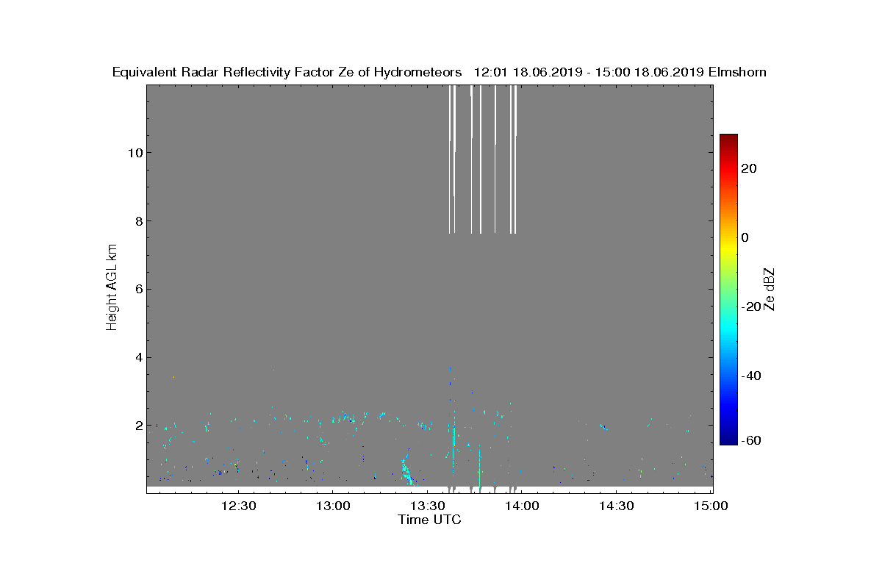Image resolution: width=882 pixels, height=588 pixels.
Task: Click the dark red top of colorbar
Action: coord(728,140)
